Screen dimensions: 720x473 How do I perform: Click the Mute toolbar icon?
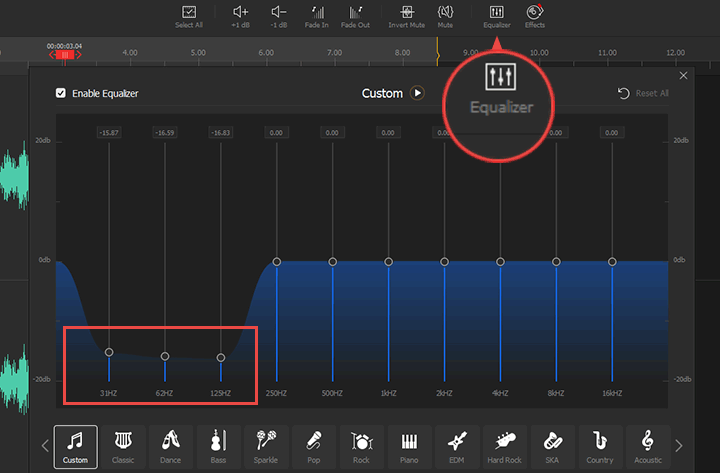[x=445, y=17]
